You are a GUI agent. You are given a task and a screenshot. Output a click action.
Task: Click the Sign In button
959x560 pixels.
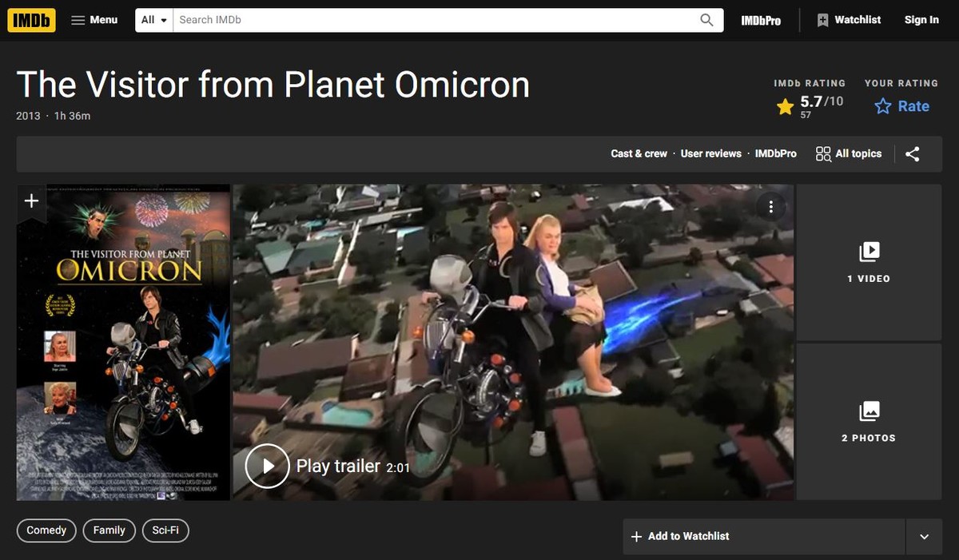(x=921, y=20)
